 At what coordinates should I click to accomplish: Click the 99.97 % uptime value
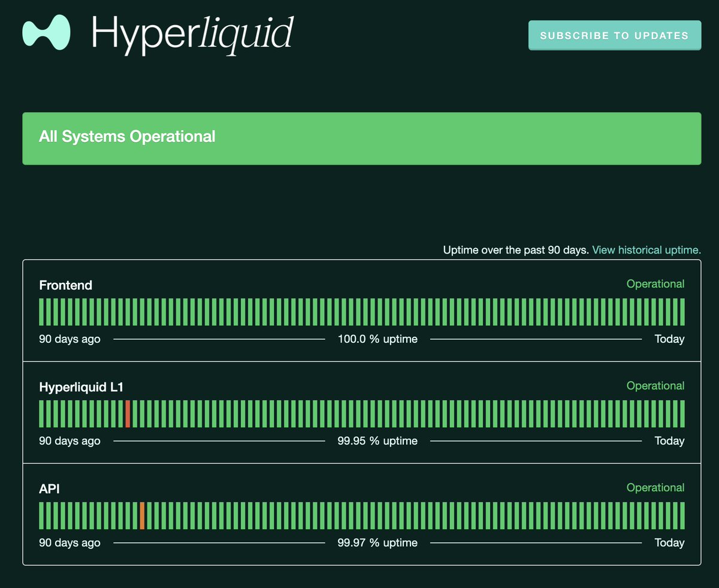(377, 543)
